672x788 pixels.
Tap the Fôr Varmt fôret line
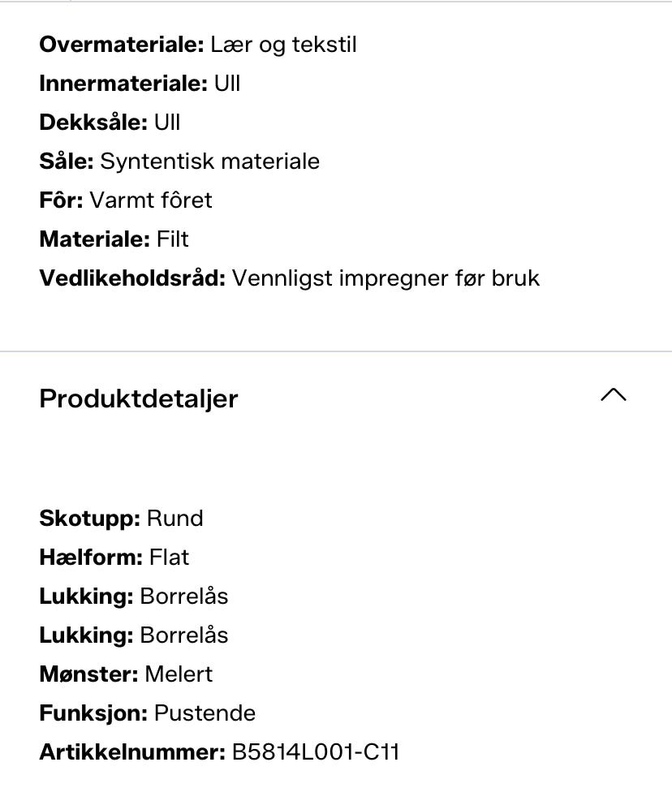pos(126,200)
